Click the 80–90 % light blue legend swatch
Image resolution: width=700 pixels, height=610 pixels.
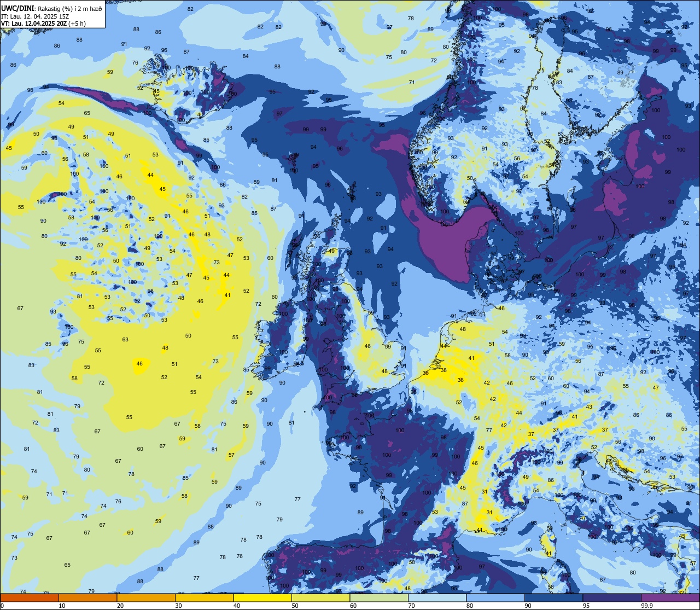pos(495,597)
